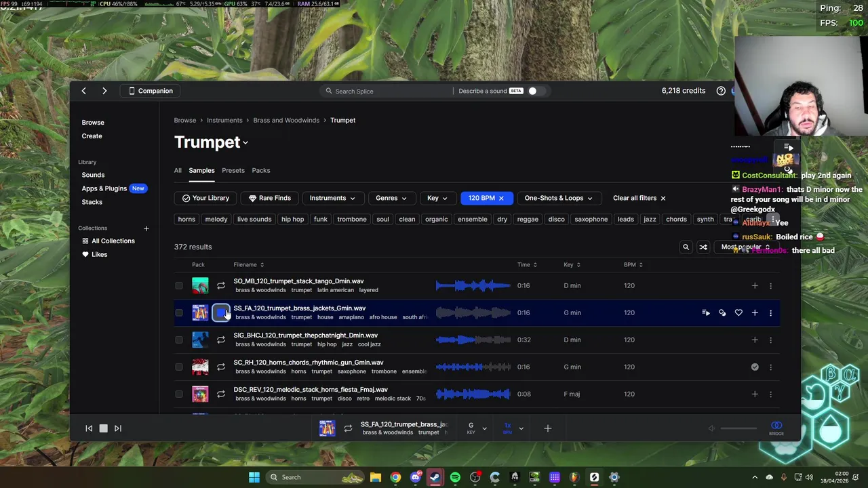Viewport: 868px width, 488px height.
Task: Sort results by the Time column
Action: tap(527, 265)
